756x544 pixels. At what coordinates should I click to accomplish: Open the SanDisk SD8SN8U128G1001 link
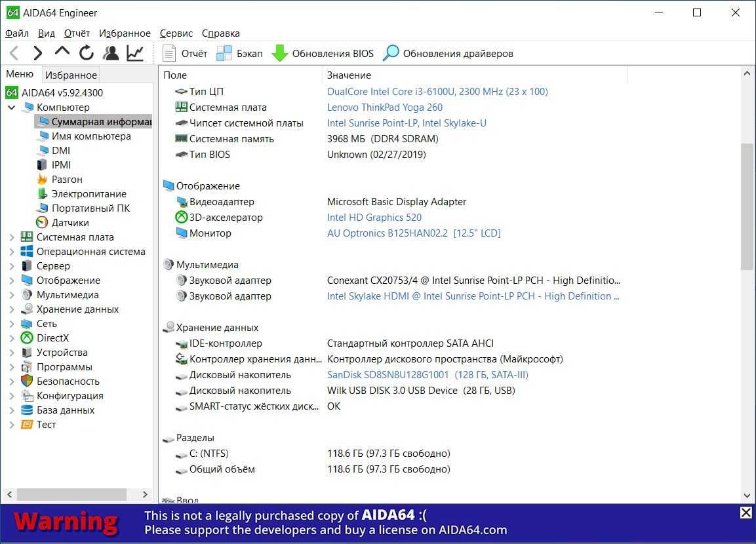click(x=428, y=375)
